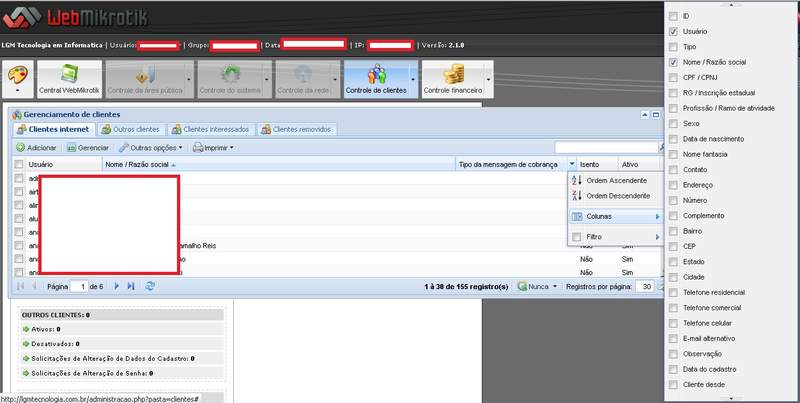Click the Isento column header

tap(597, 164)
